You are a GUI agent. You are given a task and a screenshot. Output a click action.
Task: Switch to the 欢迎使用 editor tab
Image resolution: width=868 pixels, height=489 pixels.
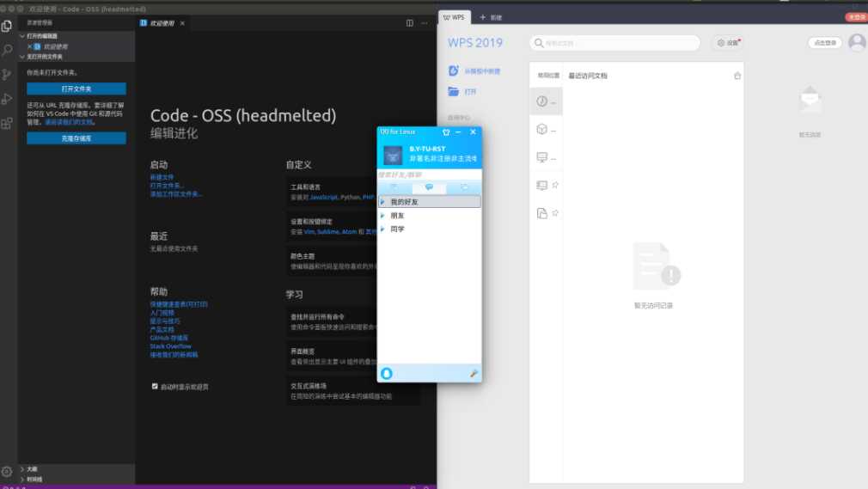[162, 23]
